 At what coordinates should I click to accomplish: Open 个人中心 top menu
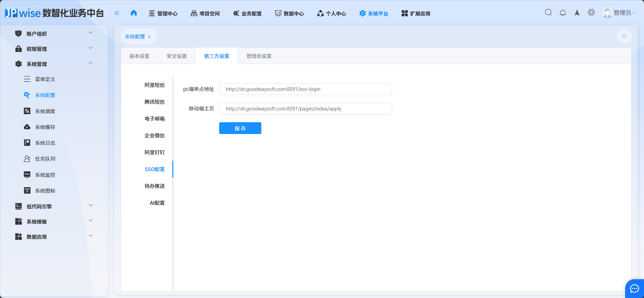(331, 13)
